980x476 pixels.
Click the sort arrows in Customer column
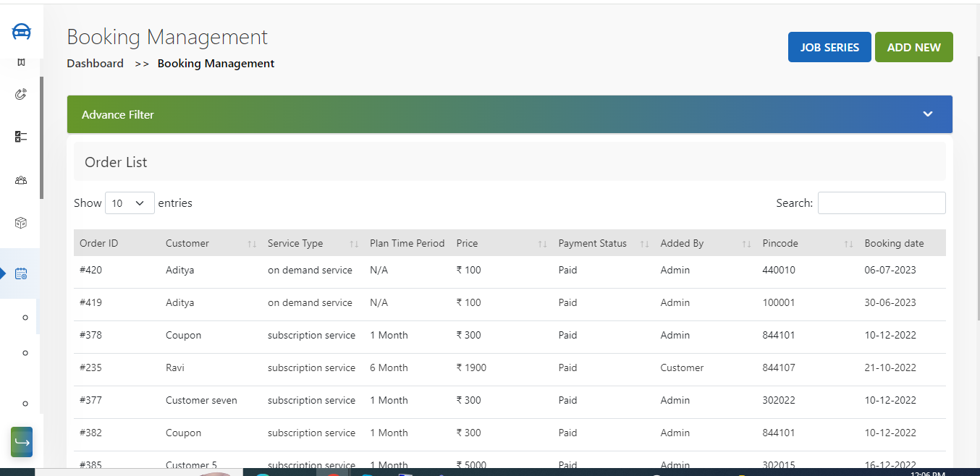(x=252, y=244)
